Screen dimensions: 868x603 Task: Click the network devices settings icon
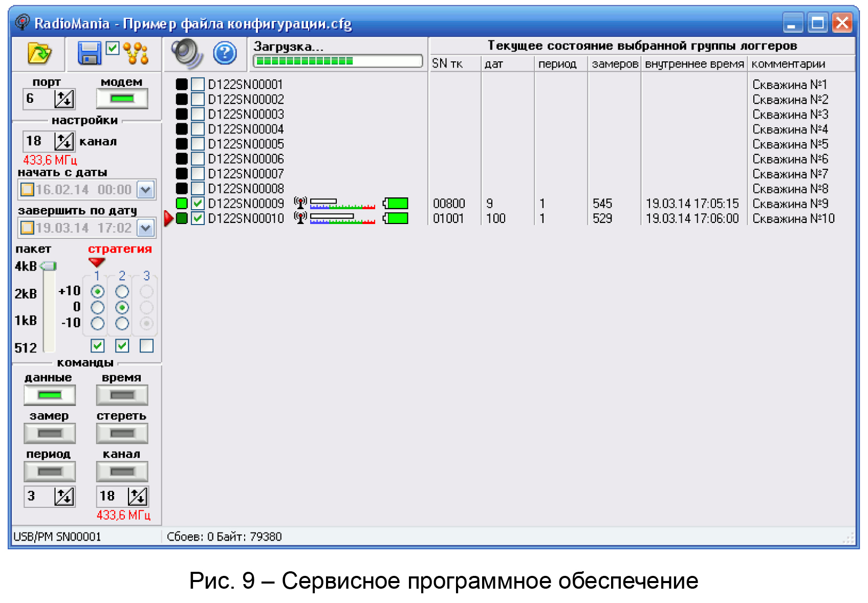click(137, 53)
